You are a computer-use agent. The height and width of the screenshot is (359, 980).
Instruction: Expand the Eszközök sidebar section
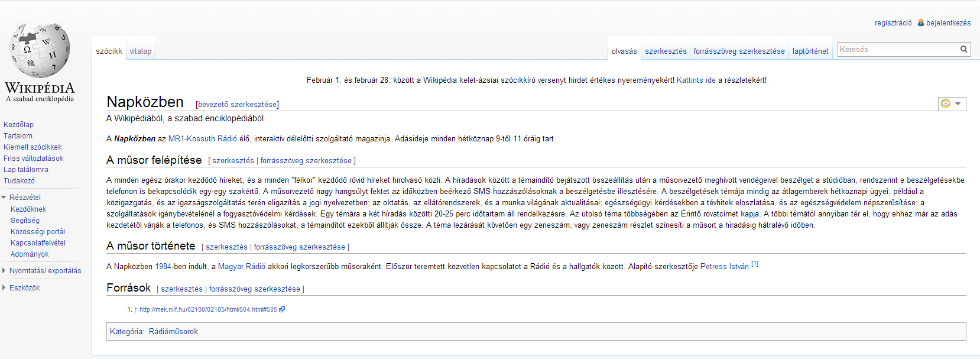(4, 288)
